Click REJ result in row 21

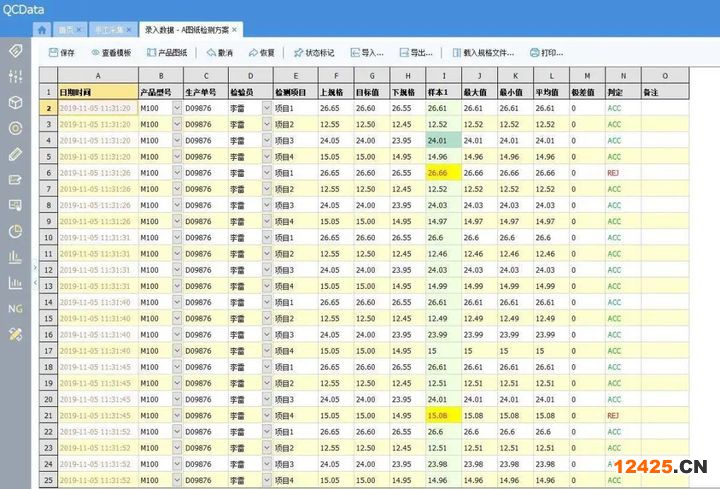[613, 416]
